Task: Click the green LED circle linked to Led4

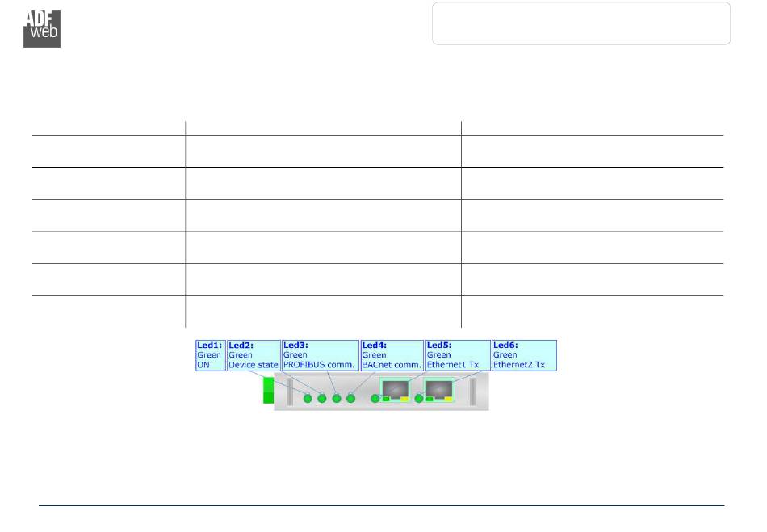Action: [x=350, y=399]
